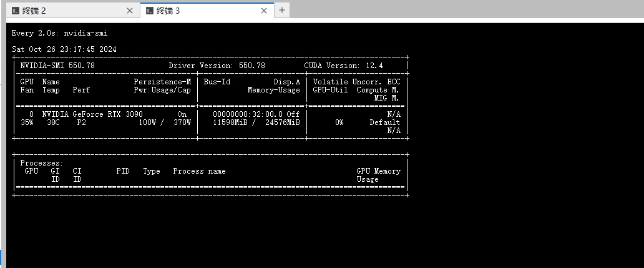
Task: Click the 'Process name' column header
Action: tap(199, 171)
